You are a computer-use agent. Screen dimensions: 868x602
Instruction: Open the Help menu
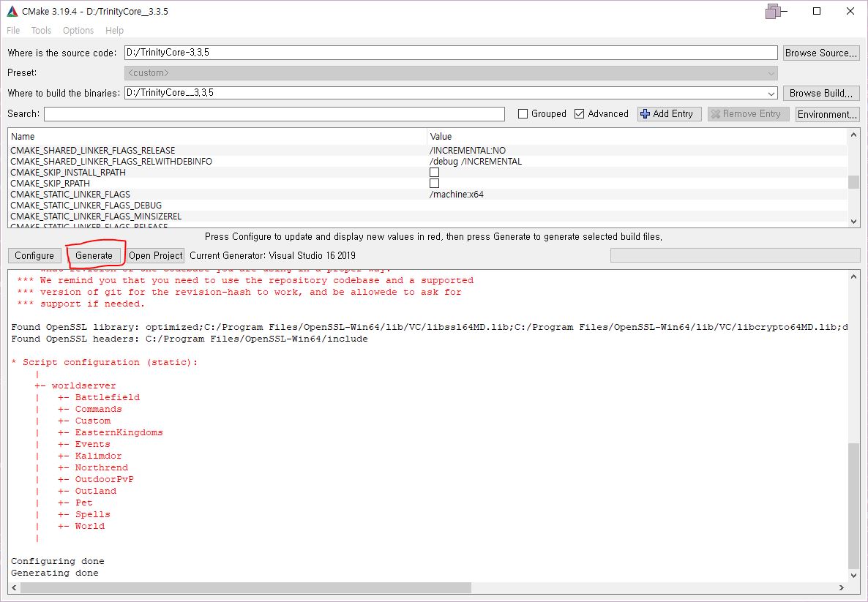115,31
